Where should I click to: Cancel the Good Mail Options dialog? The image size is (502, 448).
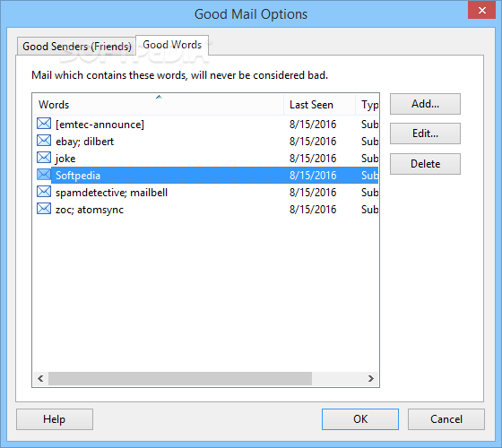[446, 419]
